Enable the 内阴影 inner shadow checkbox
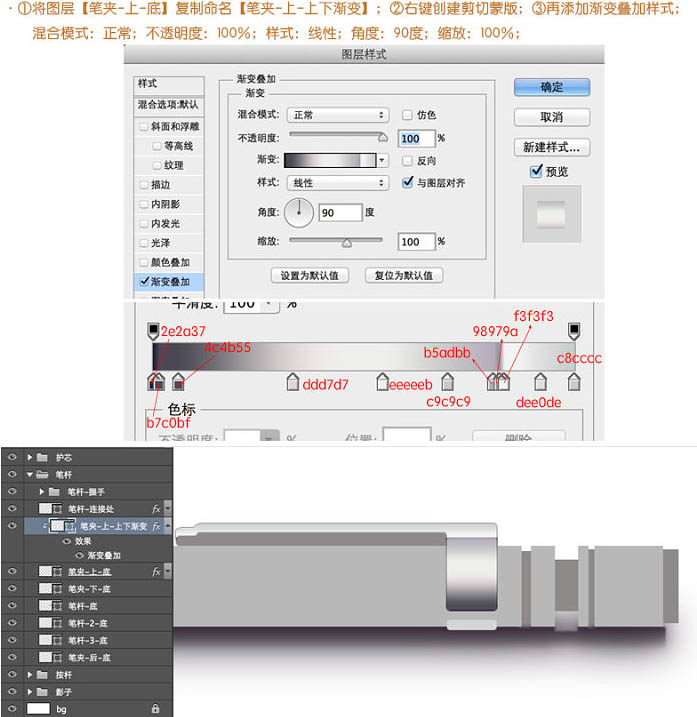Viewport: 697px width, 717px height. point(144,204)
